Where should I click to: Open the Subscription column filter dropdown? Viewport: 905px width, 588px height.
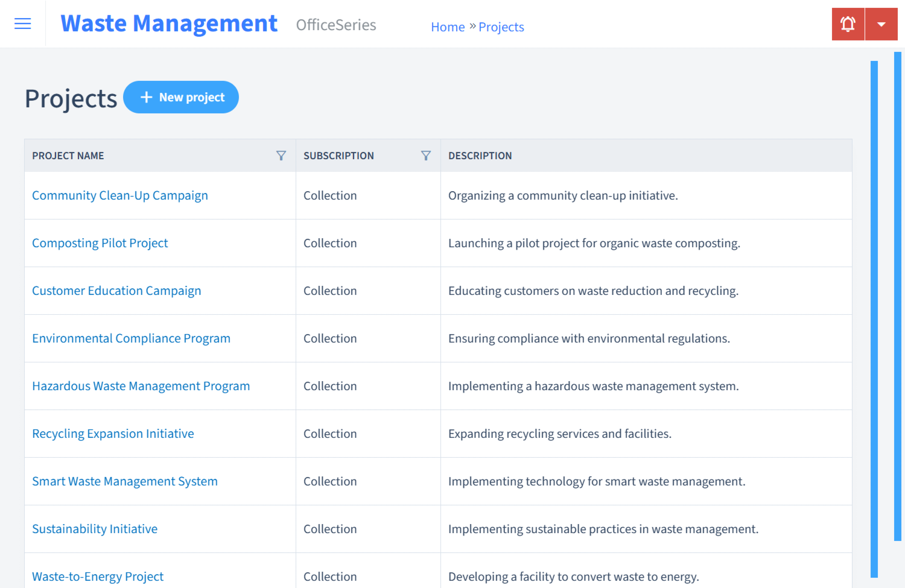click(x=426, y=155)
